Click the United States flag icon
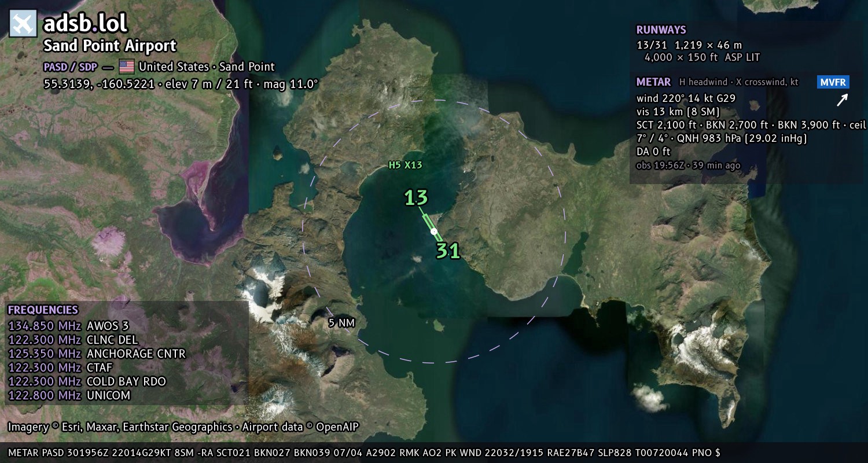Viewport: 868px width, 463px height. 127,67
